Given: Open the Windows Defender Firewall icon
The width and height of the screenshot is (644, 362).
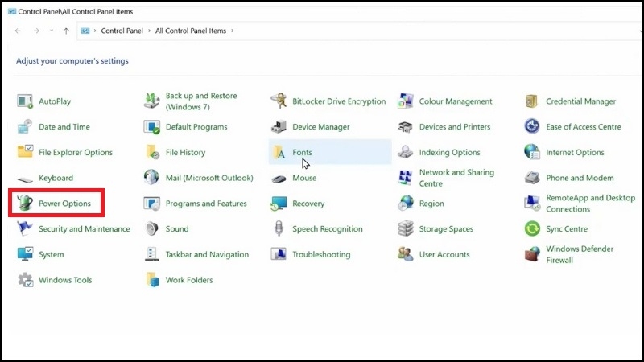Looking at the screenshot, I should (x=532, y=255).
